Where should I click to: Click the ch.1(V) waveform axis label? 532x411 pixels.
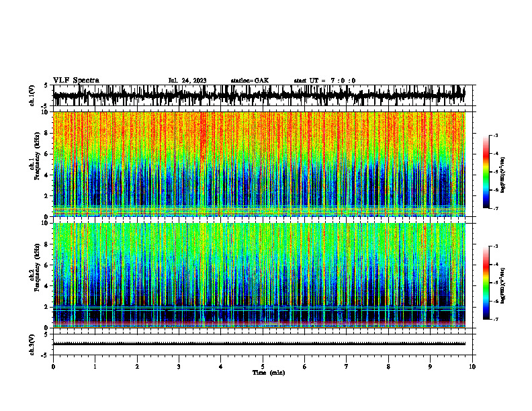pyautogui.click(x=32, y=95)
